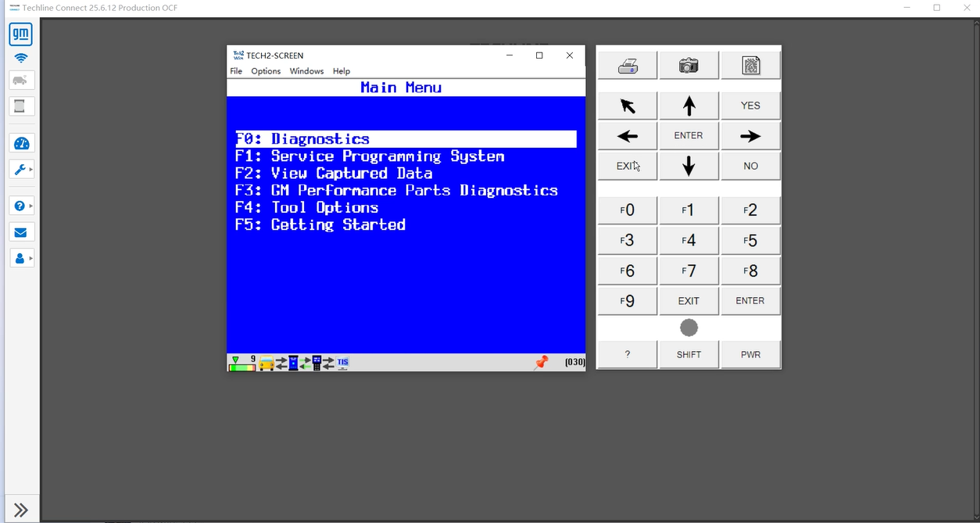Click the GM logo icon in sidebar

click(21, 34)
